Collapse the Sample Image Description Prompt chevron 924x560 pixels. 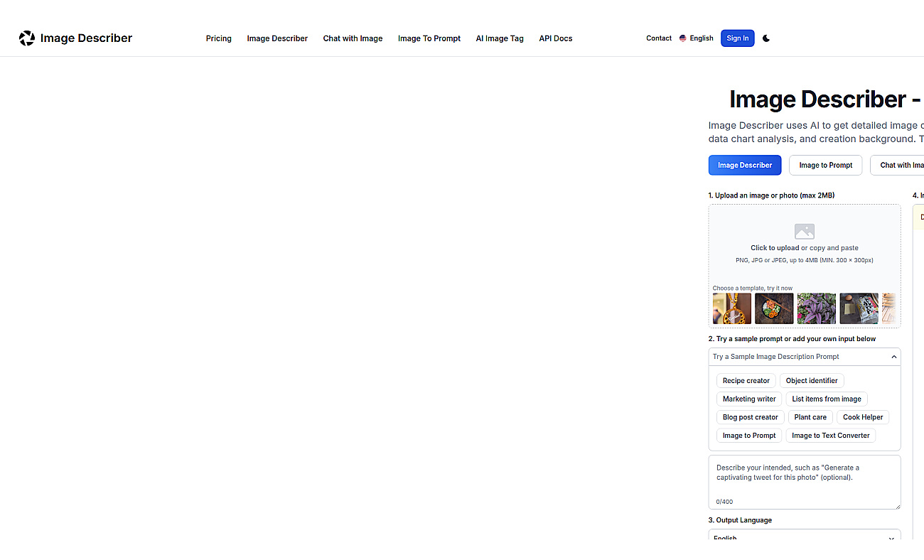[x=894, y=357]
